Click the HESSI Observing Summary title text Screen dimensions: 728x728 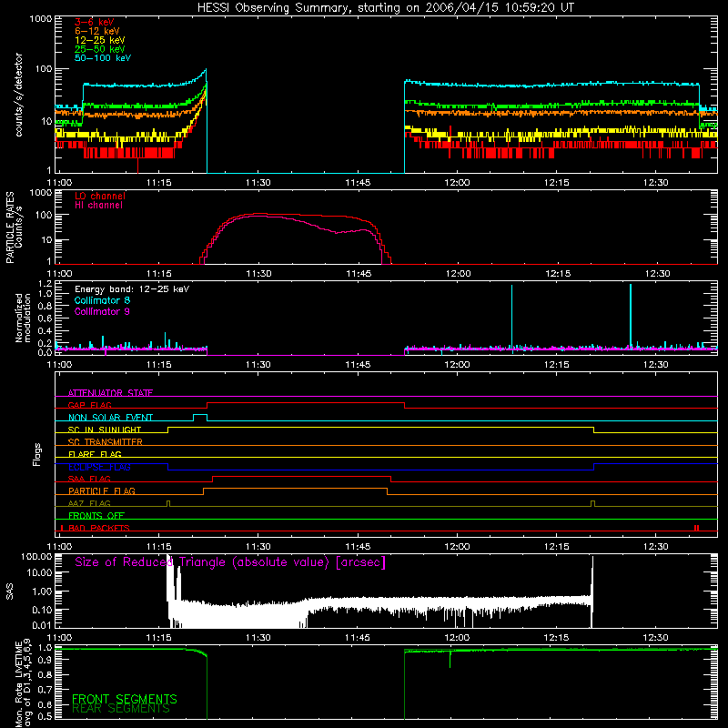tap(385, 8)
